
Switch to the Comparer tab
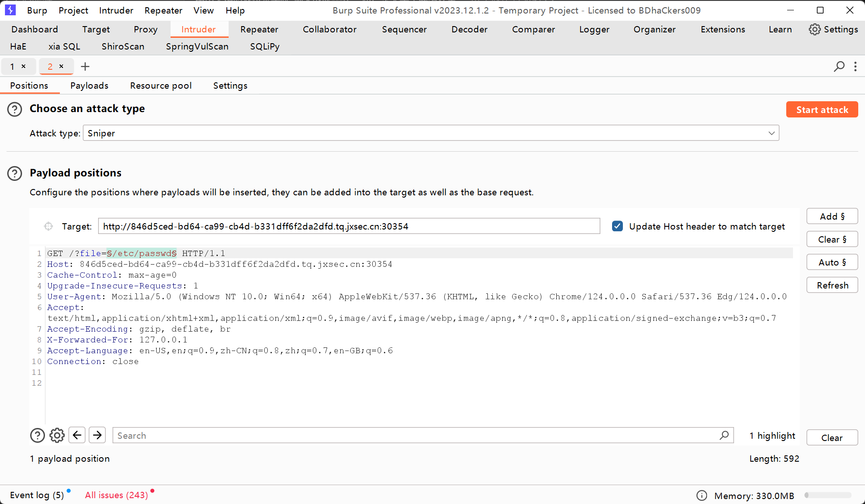[533, 29]
